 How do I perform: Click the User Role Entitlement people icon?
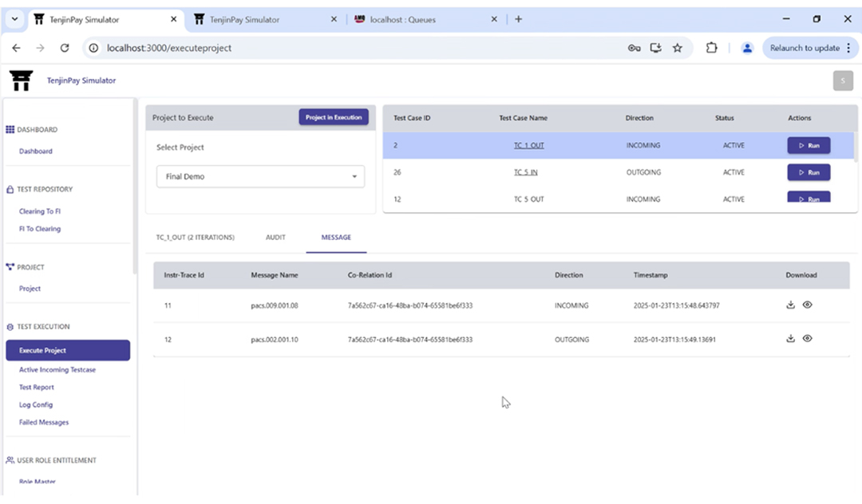click(x=10, y=460)
